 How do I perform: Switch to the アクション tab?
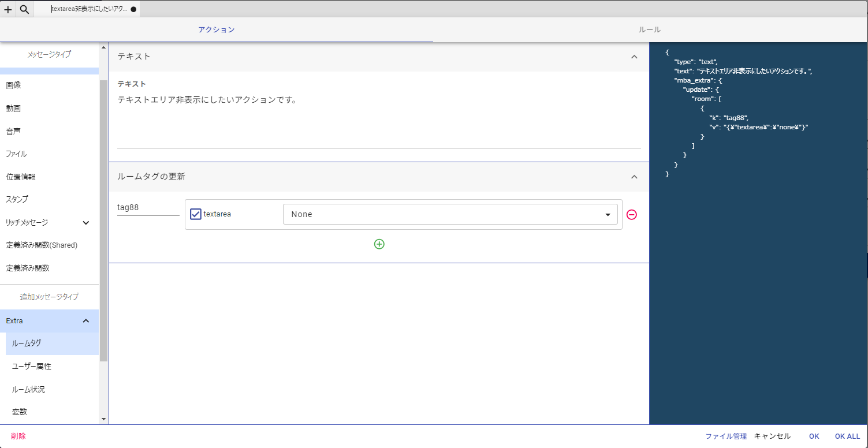(x=217, y=29)
